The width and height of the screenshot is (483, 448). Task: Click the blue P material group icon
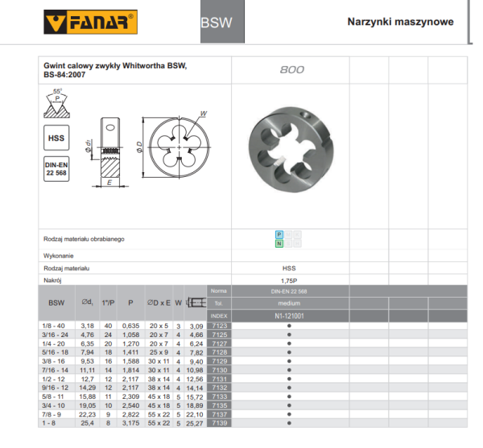279,235
